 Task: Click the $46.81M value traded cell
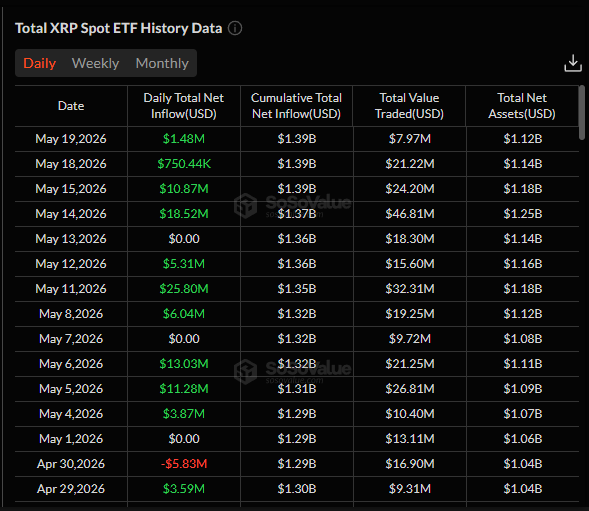tap(410, 214)
